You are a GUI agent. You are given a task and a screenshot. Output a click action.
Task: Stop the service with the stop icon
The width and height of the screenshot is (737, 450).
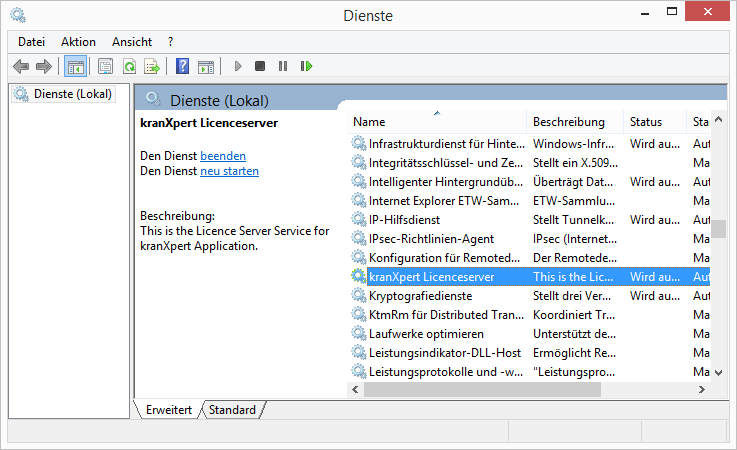(260, 66)
